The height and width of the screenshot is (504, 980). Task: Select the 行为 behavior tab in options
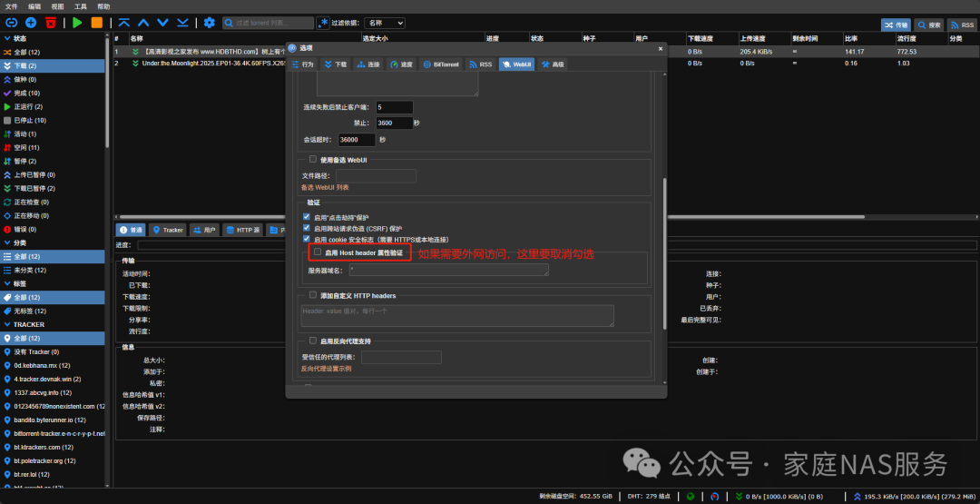(x=302, y=64)
